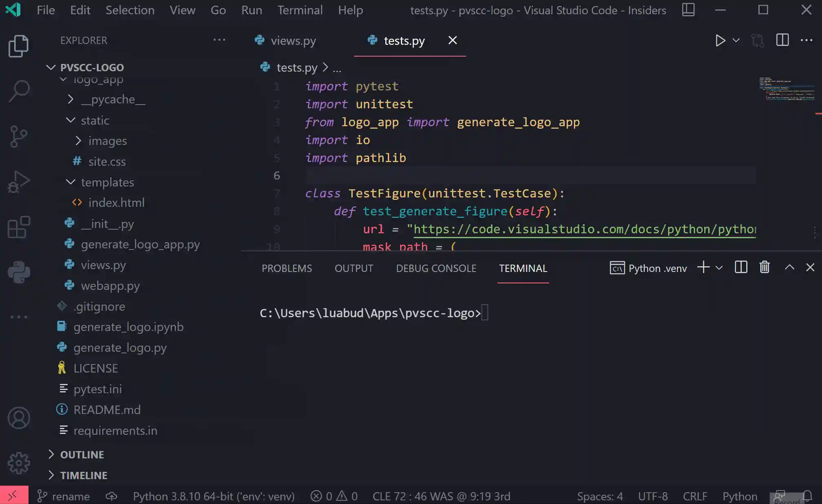Split the editor into two panes
The width and height of the screenshot is (822, 504).
click(782, 40)
